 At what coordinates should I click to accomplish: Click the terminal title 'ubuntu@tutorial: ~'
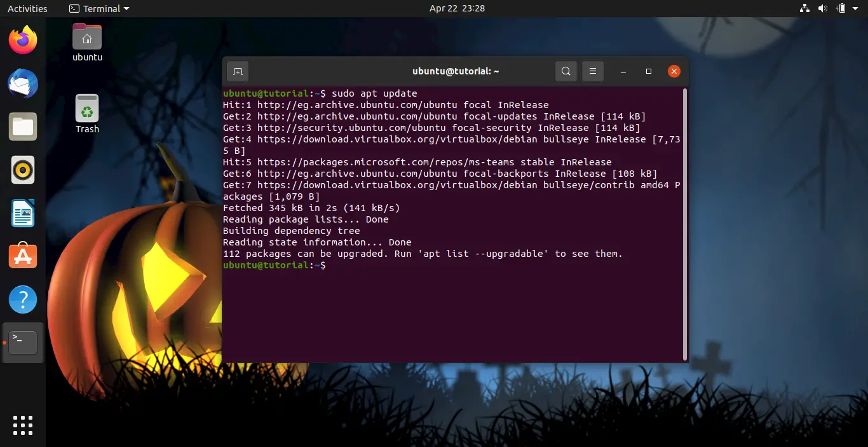456,71
